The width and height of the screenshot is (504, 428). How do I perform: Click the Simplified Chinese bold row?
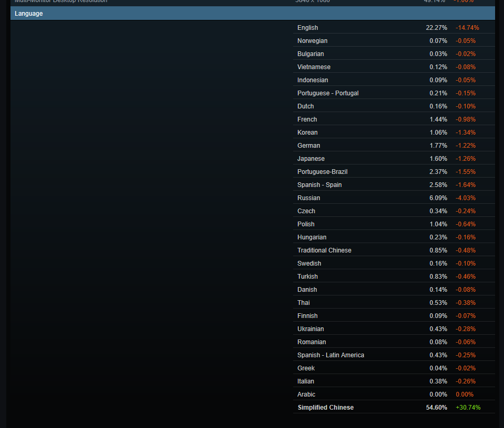click(x=394, y=408)
